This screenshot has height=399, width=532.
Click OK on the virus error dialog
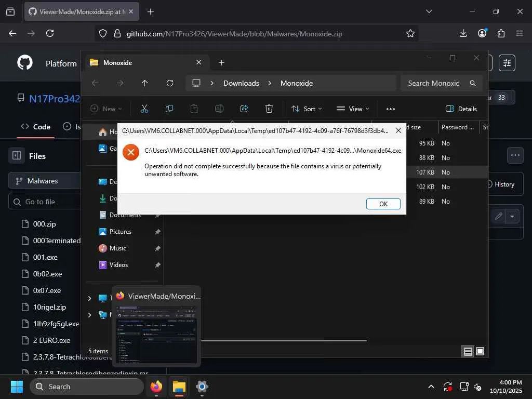[383, 204]
